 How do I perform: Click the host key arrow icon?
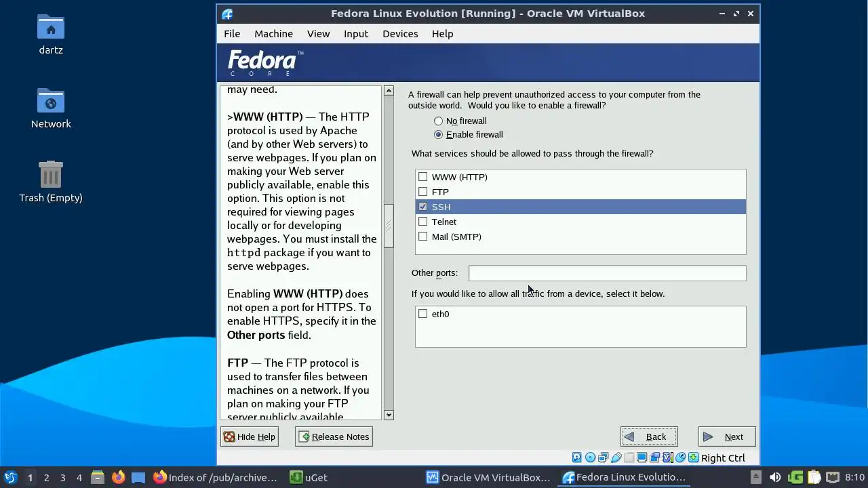693,457
